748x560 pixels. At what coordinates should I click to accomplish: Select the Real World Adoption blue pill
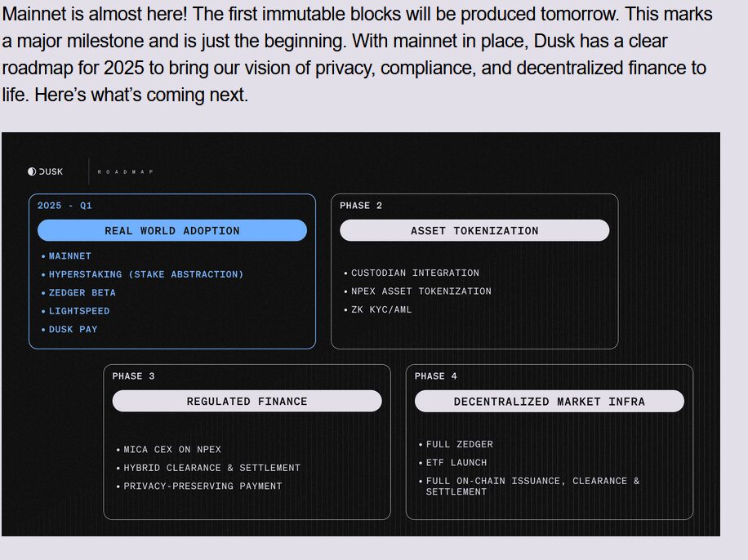172,231
